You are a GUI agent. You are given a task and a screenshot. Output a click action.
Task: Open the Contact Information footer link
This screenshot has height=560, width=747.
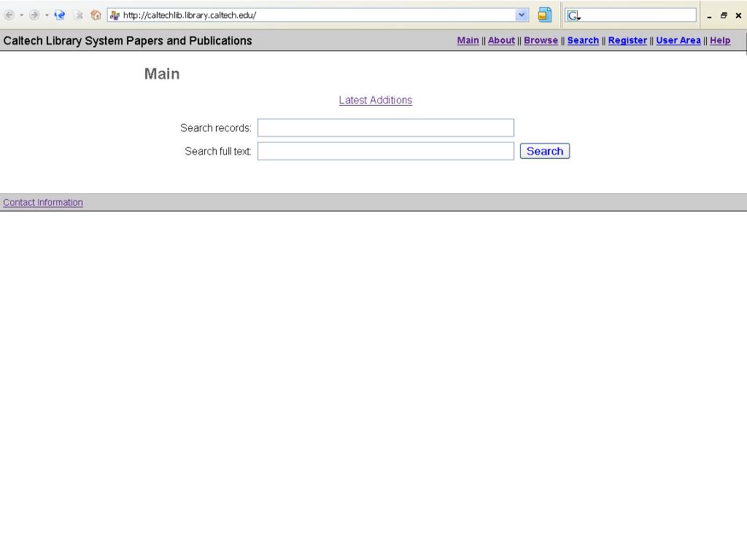point(43,203)
